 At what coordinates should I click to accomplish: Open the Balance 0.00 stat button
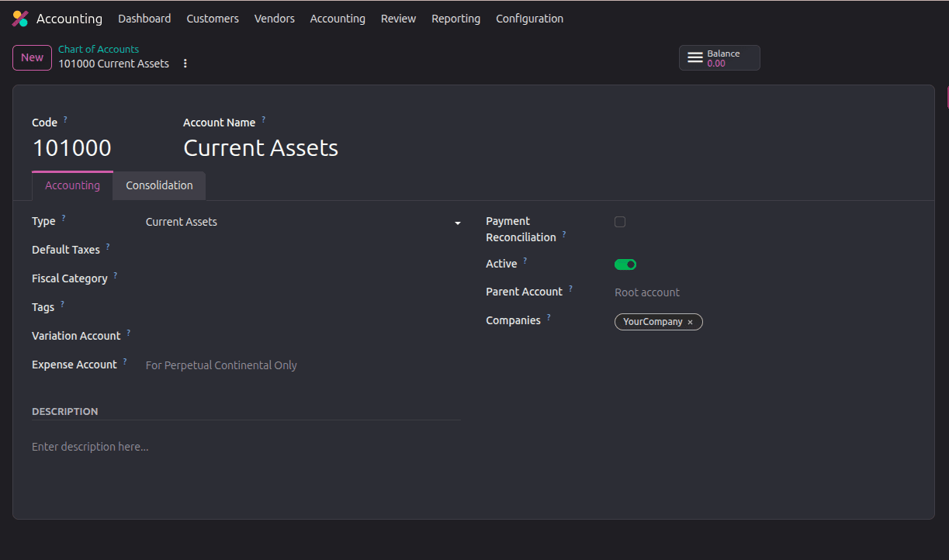(719, 58)
